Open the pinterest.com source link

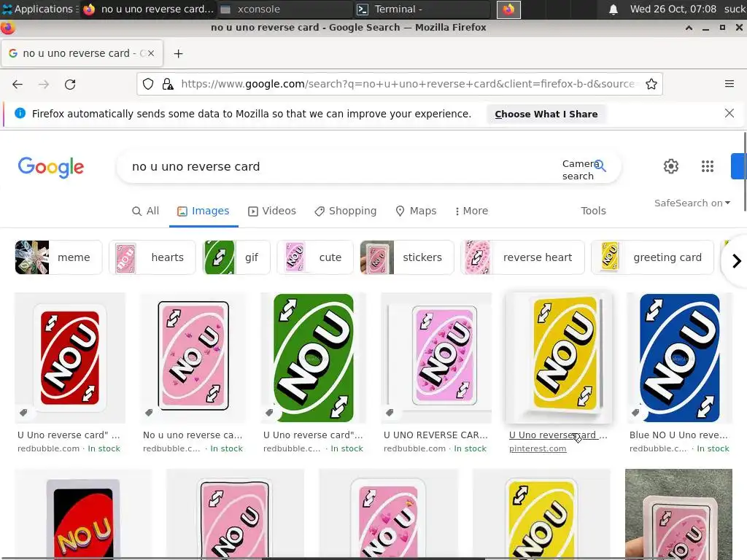(538, 448)
